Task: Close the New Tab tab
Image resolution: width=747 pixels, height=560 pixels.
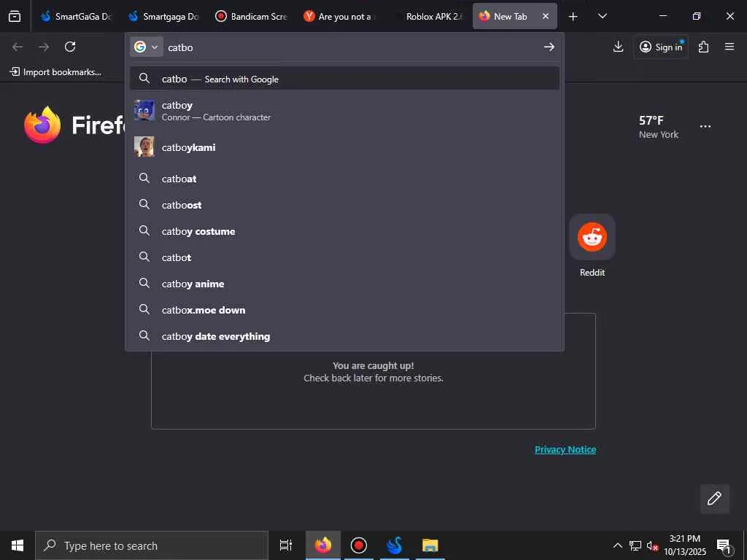Action: coord(546,16)
